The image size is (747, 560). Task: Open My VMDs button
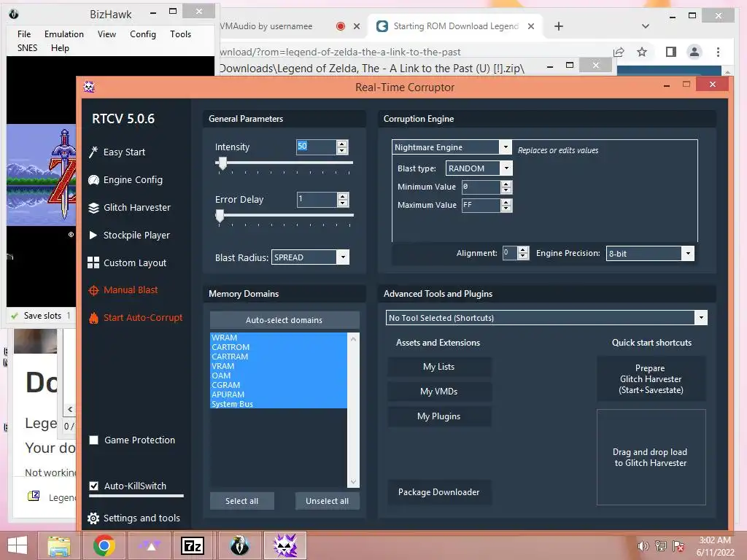pos(438,392)
